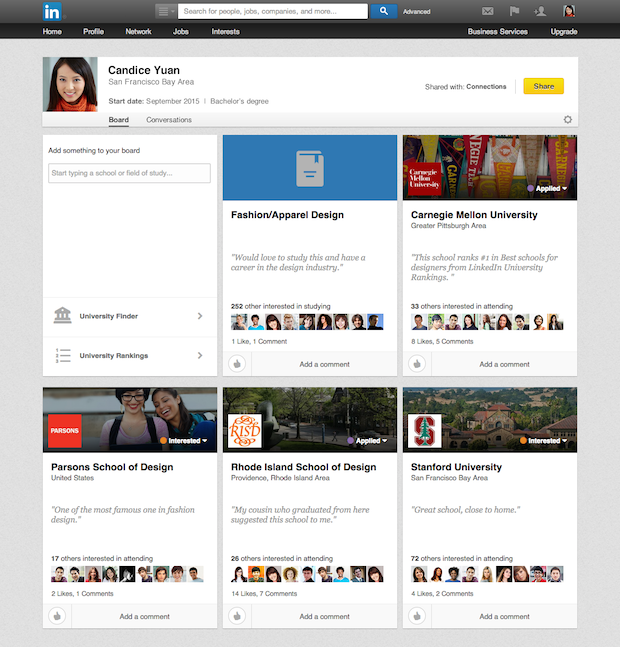Like the Parsons School of Design card
Viewport: 620px width, 647px height.
(x=57, y=616)
